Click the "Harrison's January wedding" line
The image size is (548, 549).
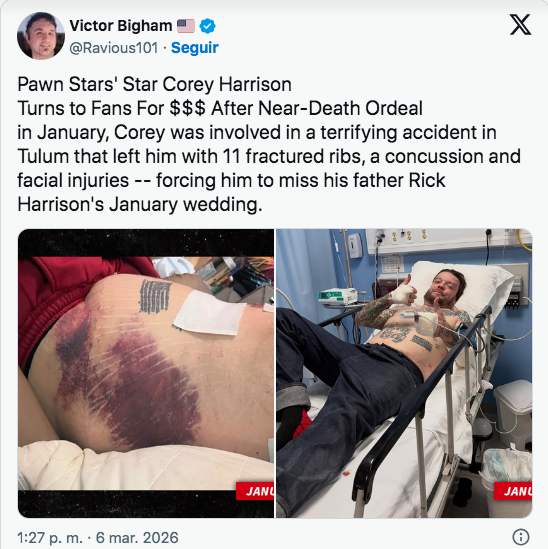[x=140, y=204]
